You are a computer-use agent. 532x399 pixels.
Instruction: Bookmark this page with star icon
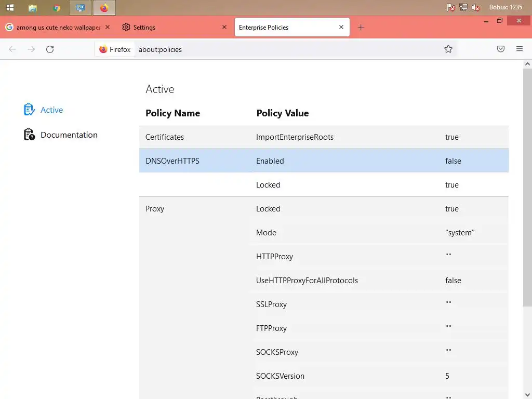(448, 49)
